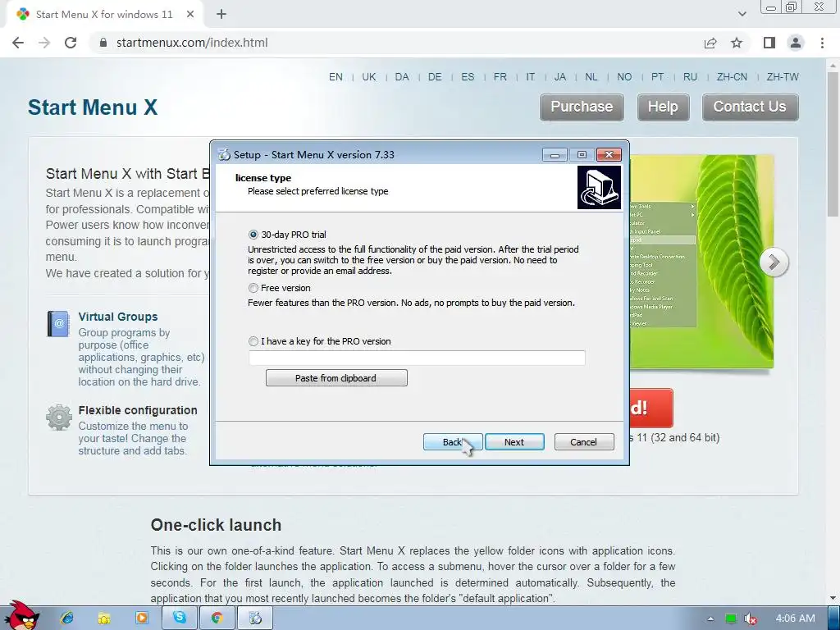Viewport: 840px width, 630px height.
Task: Click the share page icon
Action: click(x=710, y=43)
